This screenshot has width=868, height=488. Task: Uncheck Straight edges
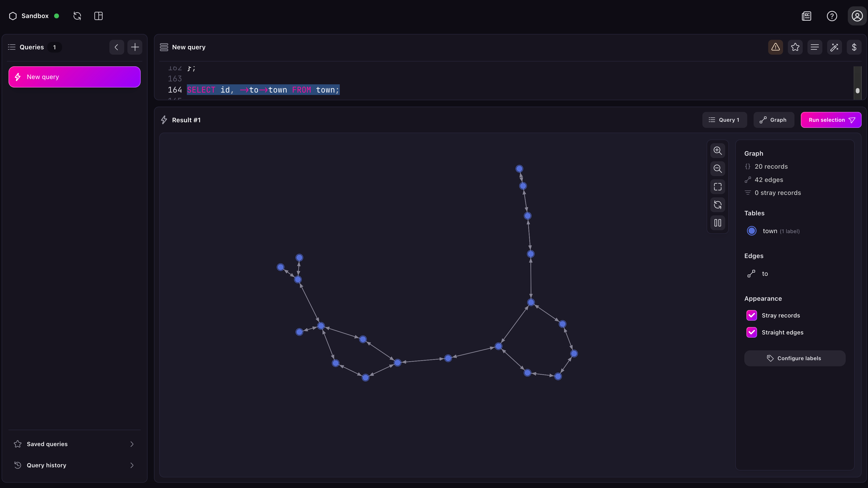coord(752,332)
